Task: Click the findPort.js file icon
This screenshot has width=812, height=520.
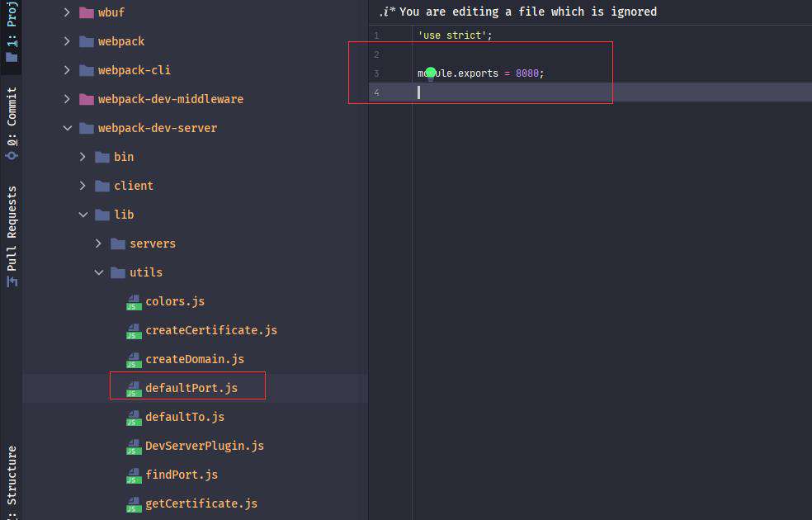Action: point(135,475)
